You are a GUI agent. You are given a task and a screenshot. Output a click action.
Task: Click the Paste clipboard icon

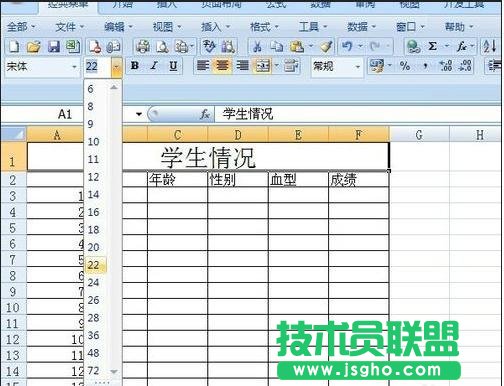(x=297, y=47)
